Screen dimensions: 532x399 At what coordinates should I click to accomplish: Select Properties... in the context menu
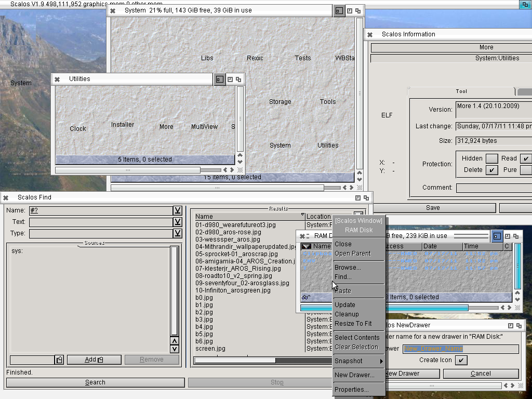coord(352,390)
